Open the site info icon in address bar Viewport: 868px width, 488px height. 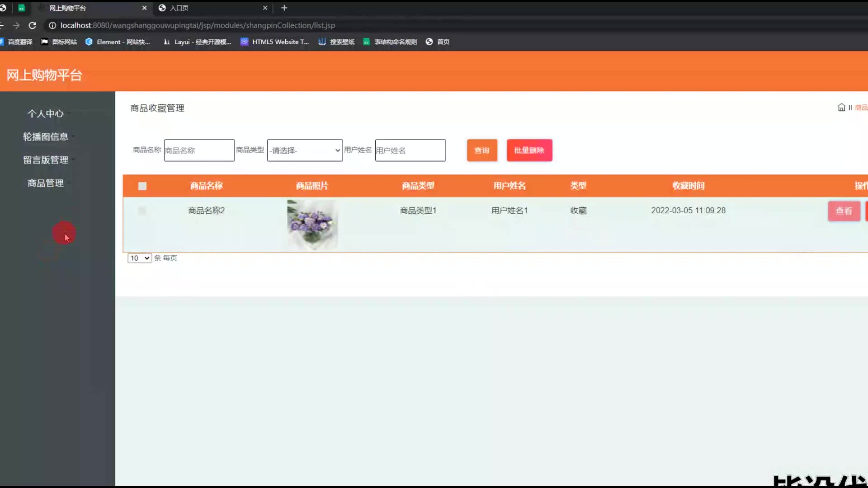[52, 25]
